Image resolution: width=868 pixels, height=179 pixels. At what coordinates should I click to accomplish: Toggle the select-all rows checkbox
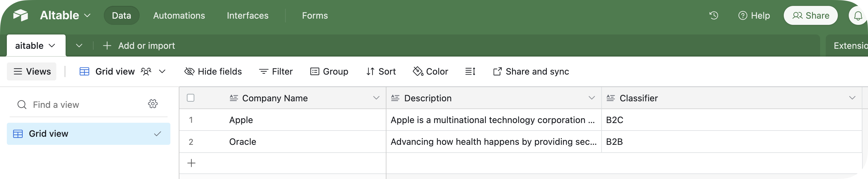(191, 98)
